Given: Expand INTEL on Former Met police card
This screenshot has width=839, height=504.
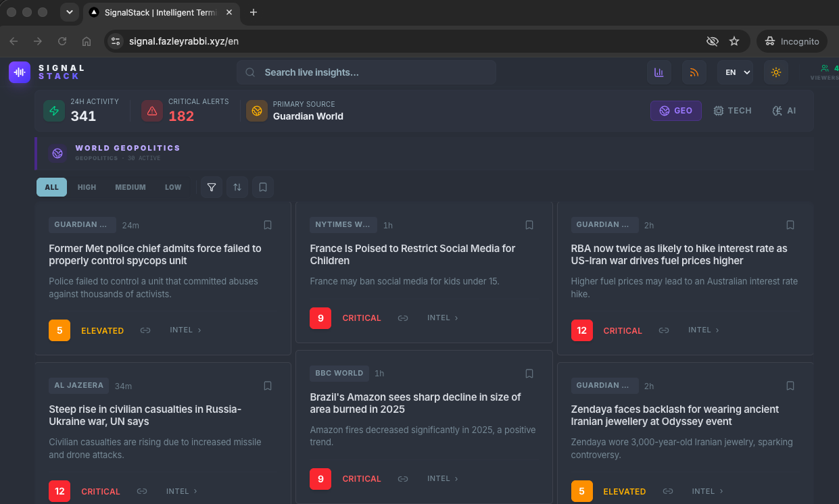Looking at the screenshot, I should coord(186,330).
